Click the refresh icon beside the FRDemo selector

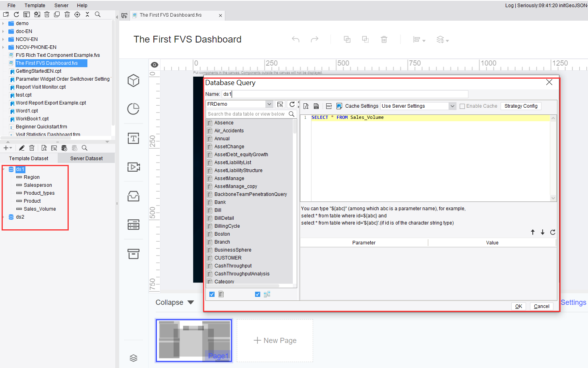(x=293, y=104)
